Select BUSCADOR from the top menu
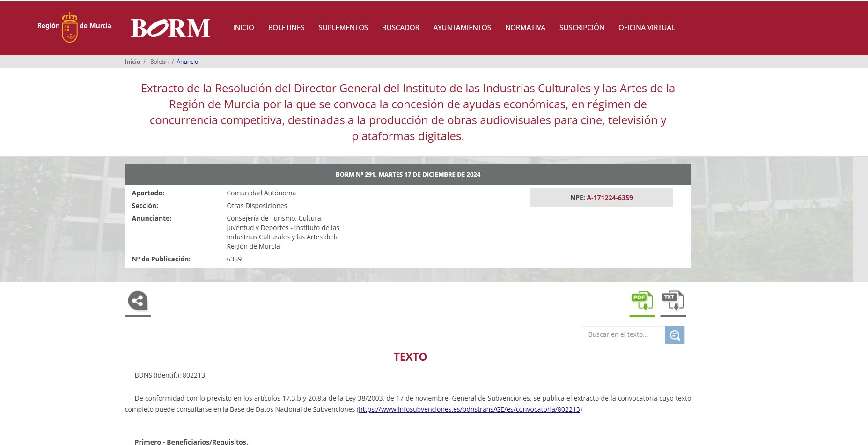Image resolution: width=868 pixels, height=445 pixels. (x=401, y=28)
